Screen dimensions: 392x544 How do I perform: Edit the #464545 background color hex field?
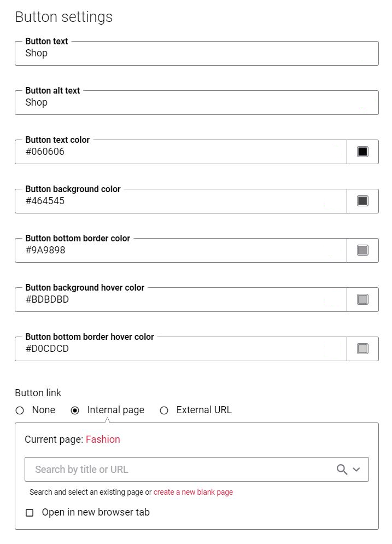[180, 201]
